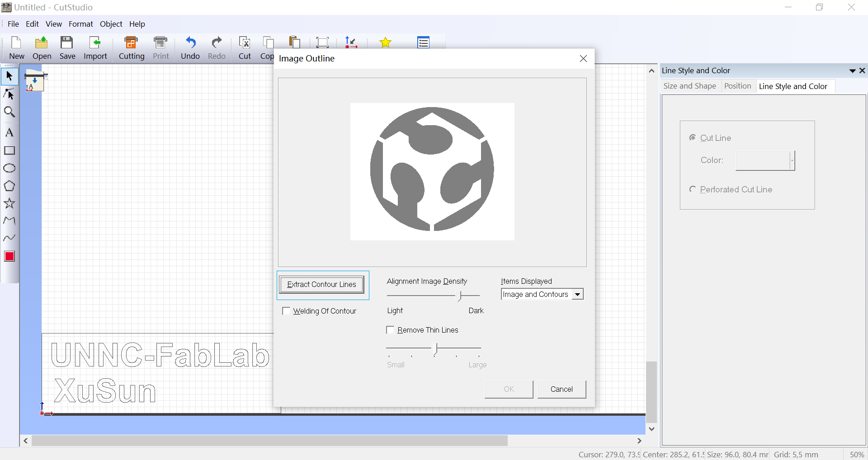Save the document via Save icon

67,48
